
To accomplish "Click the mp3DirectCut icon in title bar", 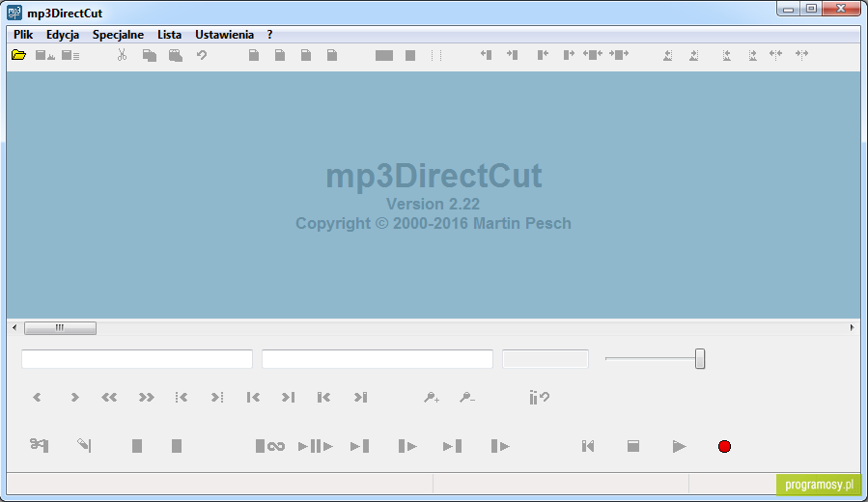I will coord(14,13).
